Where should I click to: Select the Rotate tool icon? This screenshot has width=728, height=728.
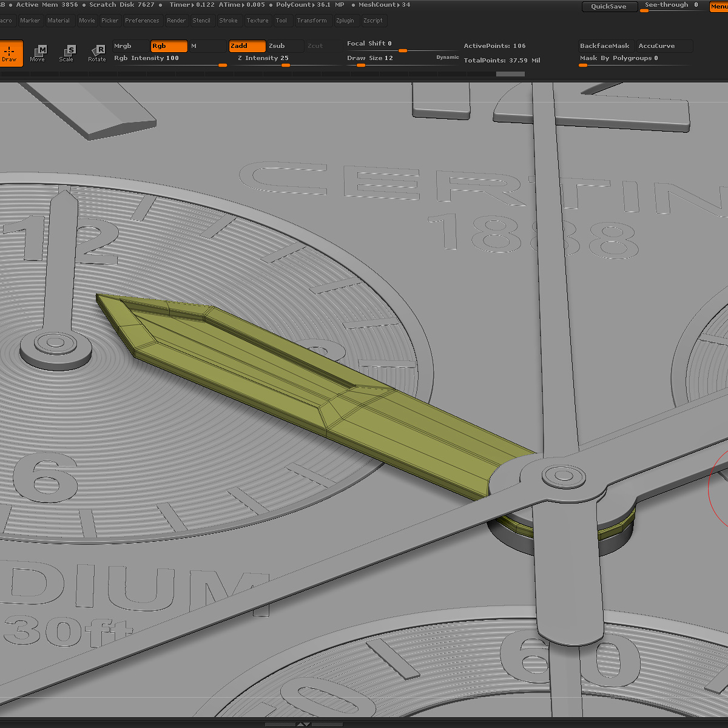(x=97, y=53)
